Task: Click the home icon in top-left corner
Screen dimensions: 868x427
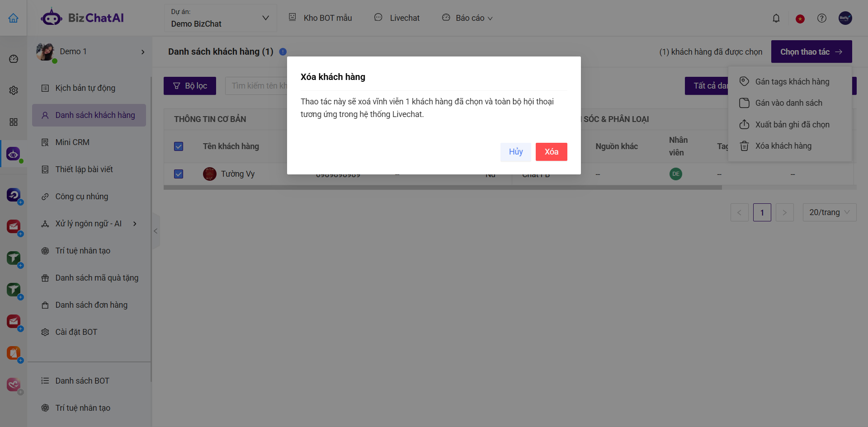Action: pos(14,18)
